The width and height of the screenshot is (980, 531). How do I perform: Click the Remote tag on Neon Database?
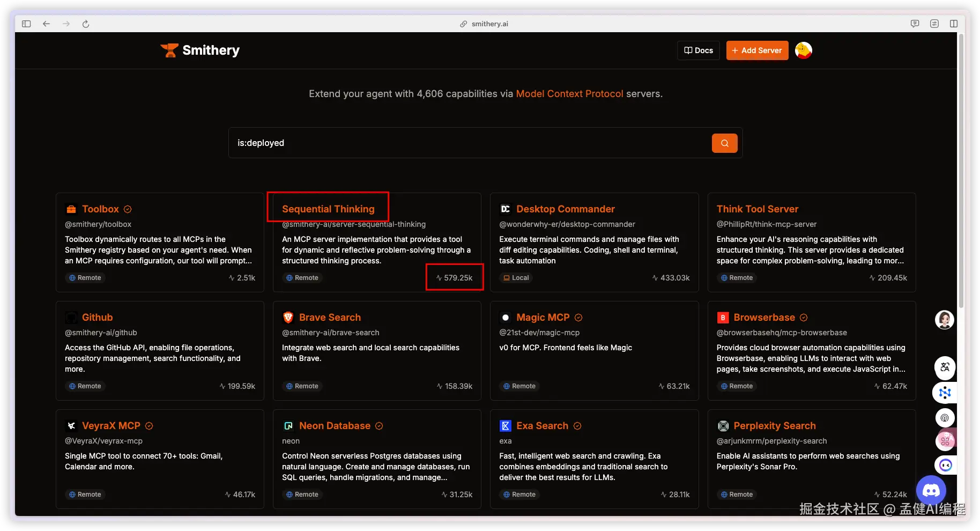click(x=302, y=495)
